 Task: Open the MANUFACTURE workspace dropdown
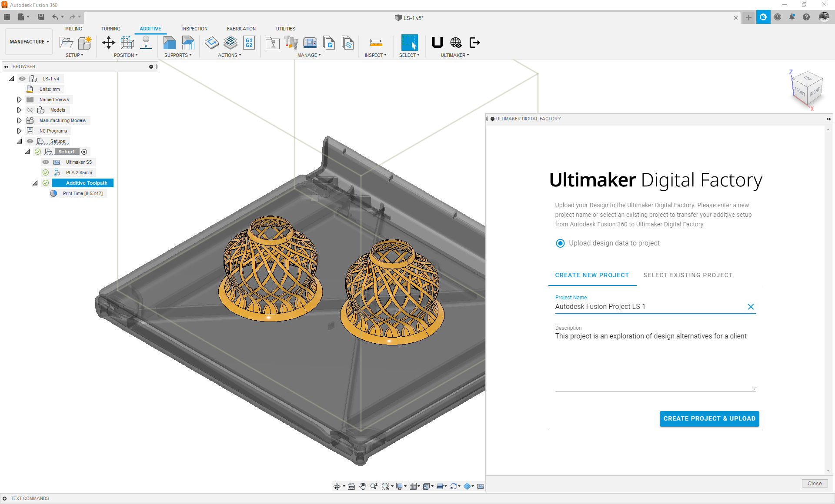pyautogui.click(x=29, y=42)
